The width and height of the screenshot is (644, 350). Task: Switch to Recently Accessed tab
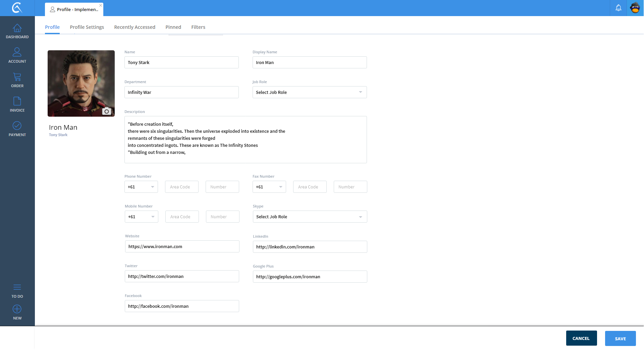point(135,27)
